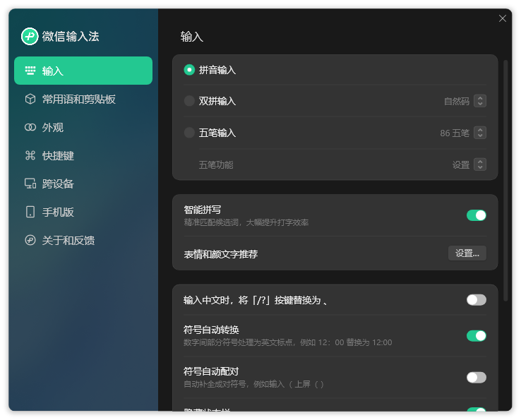Image resolution: width=521 pixels, height=420 pixels.
Task: Open the 86 五笔 scheme dropdown
Action: (x=480, y=133)
